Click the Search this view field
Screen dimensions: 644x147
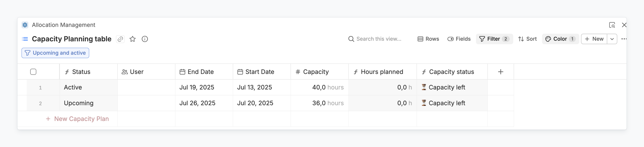[379, 39]
